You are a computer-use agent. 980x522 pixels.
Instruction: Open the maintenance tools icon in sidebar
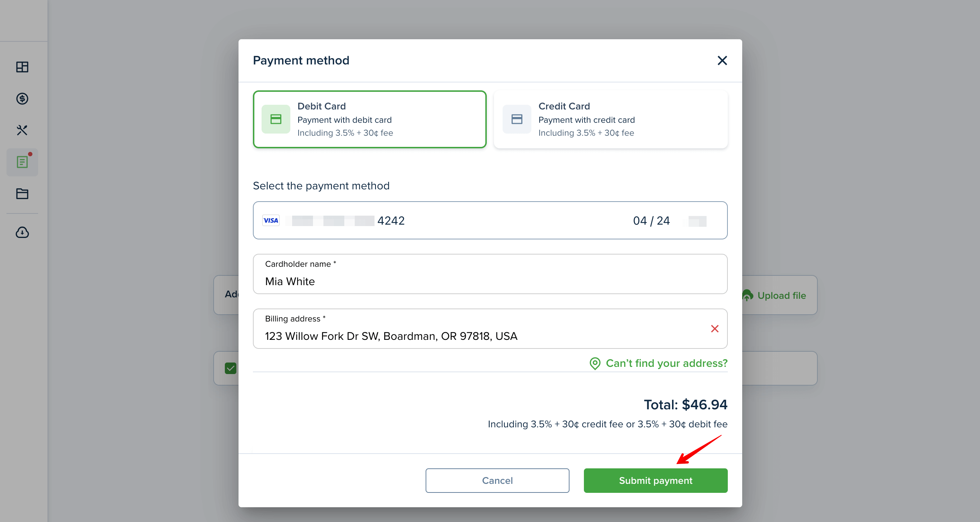(x=22, y=130)
